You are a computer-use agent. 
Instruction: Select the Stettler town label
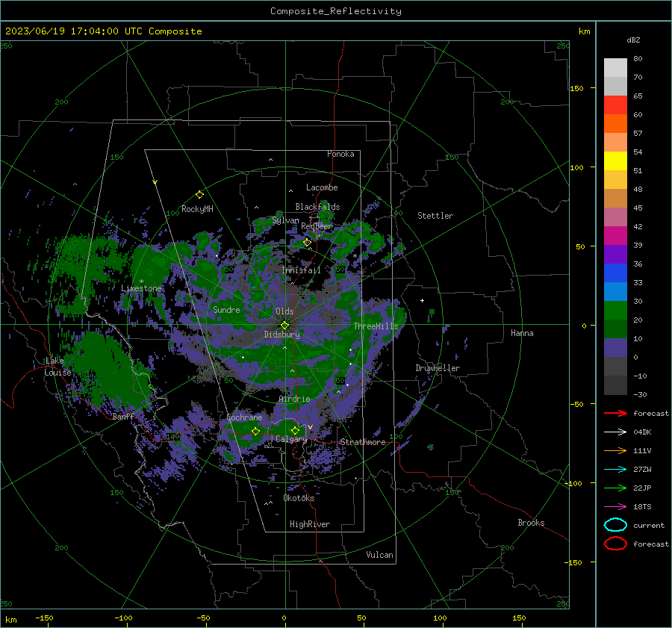435,216
